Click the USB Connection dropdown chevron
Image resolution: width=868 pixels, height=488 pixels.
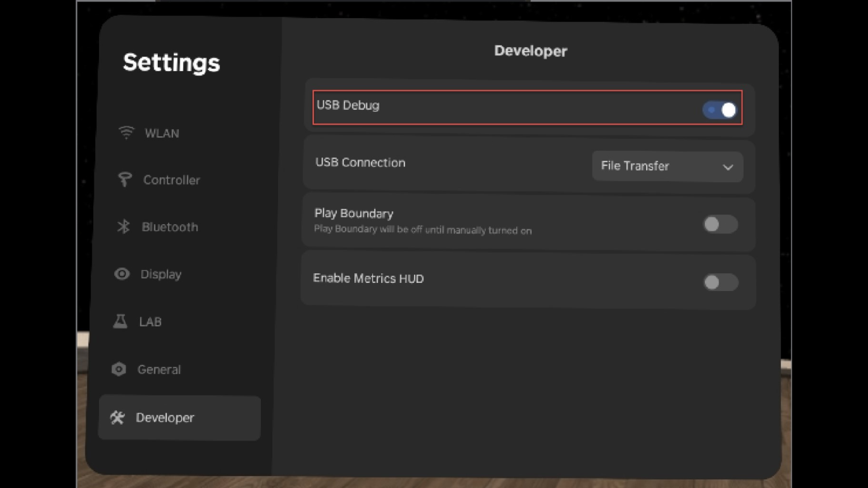(727, 167)
